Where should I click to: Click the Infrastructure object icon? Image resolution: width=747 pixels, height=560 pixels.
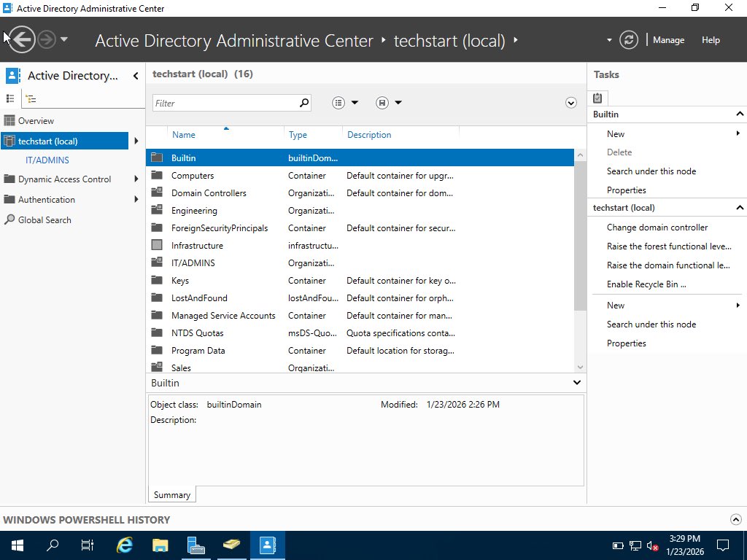click(x=157, y=245)
